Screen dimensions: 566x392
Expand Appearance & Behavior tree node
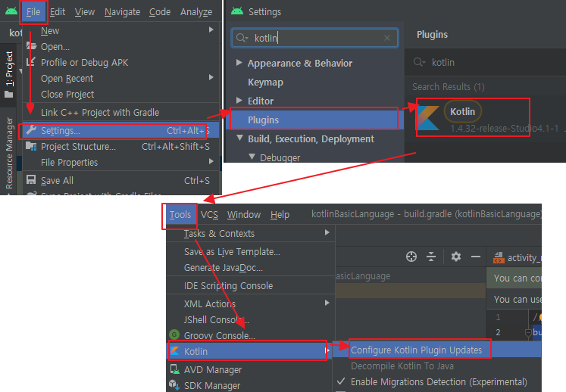pos(239,62)
